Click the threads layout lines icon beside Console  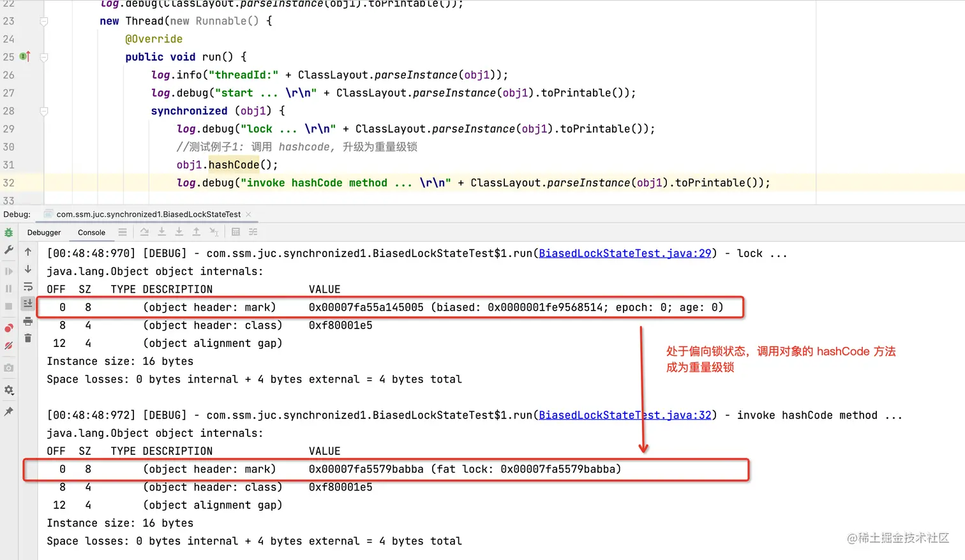[x=123, y=232]
